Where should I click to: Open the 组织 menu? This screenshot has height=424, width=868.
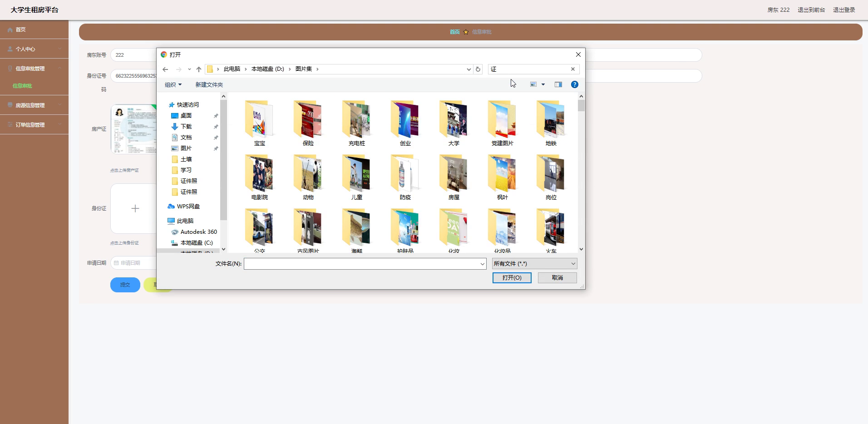173,84
